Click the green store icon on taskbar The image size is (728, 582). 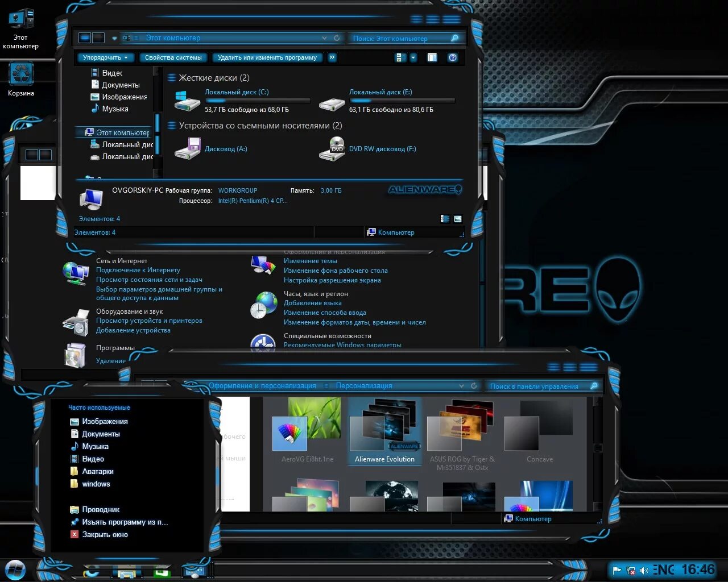[x=162, y=572]
